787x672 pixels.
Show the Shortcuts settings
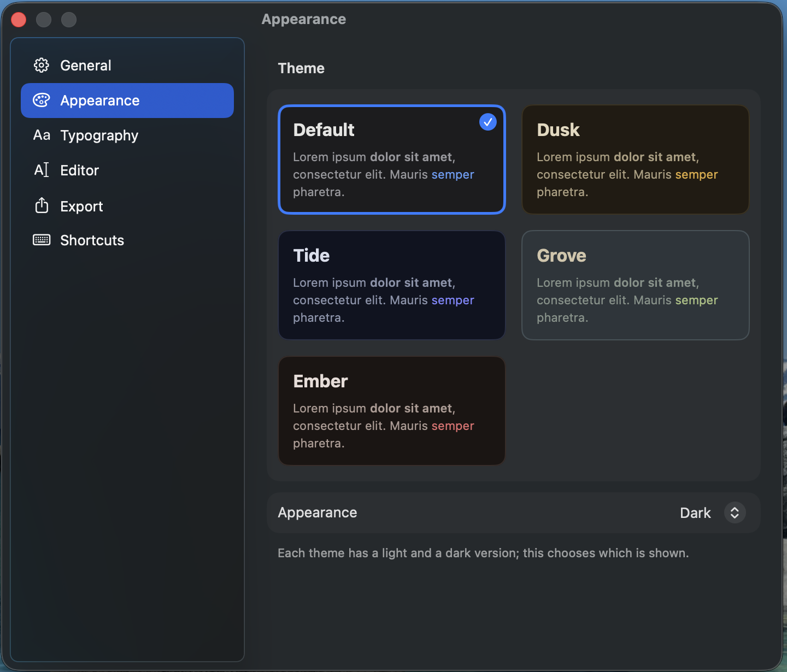pos(127,240)
